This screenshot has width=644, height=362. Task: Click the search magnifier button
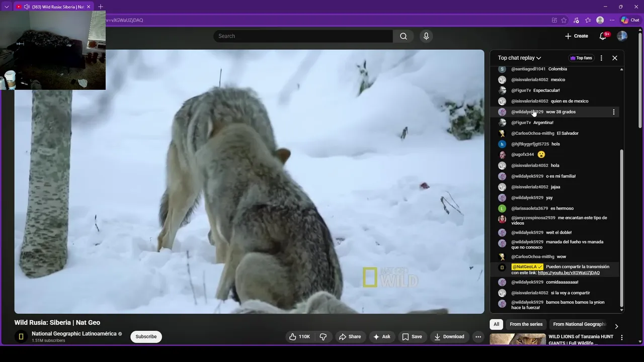(404, 36)
